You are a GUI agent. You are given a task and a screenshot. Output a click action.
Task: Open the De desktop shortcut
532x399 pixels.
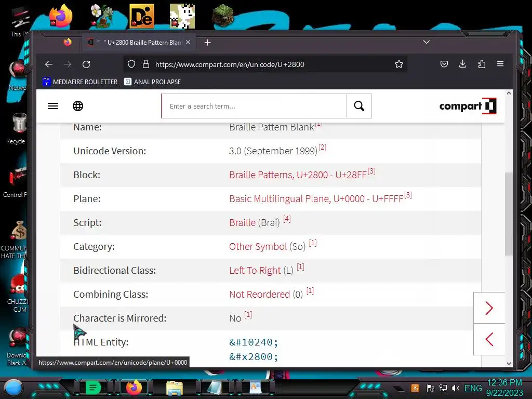142,16
